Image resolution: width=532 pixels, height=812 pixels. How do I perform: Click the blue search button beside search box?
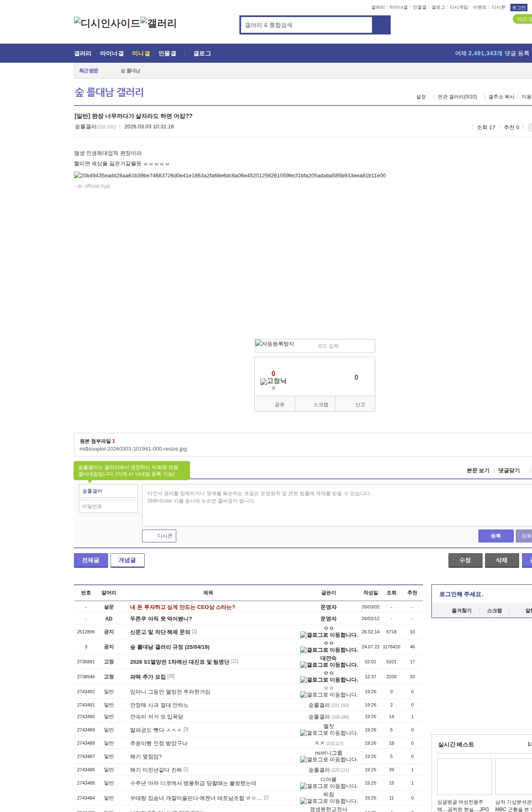(381, 25)
